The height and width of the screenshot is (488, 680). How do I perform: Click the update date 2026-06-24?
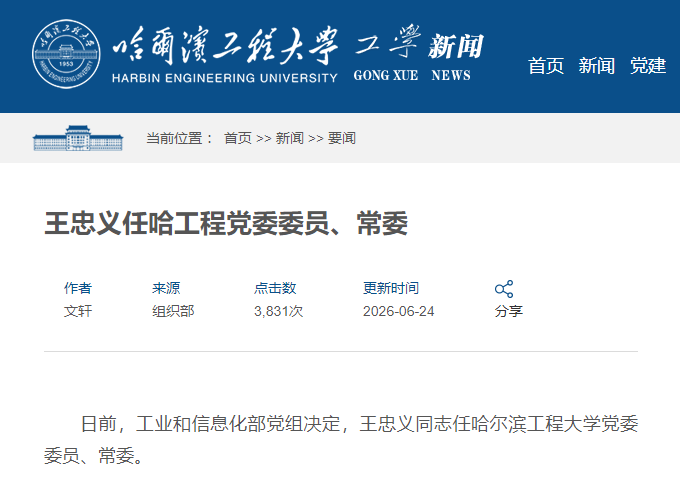(399, 311)
